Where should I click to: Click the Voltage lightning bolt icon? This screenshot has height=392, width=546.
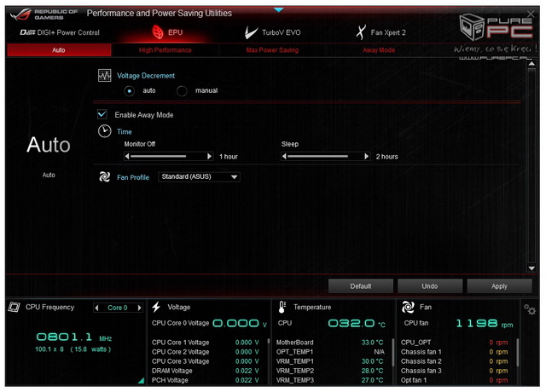[x=156, y=307]
